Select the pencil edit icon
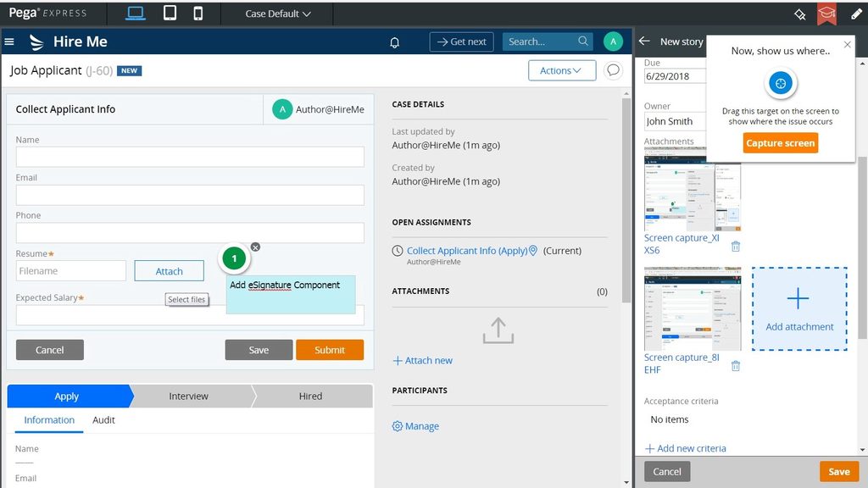The image size is (868, 488). [855, 13]
